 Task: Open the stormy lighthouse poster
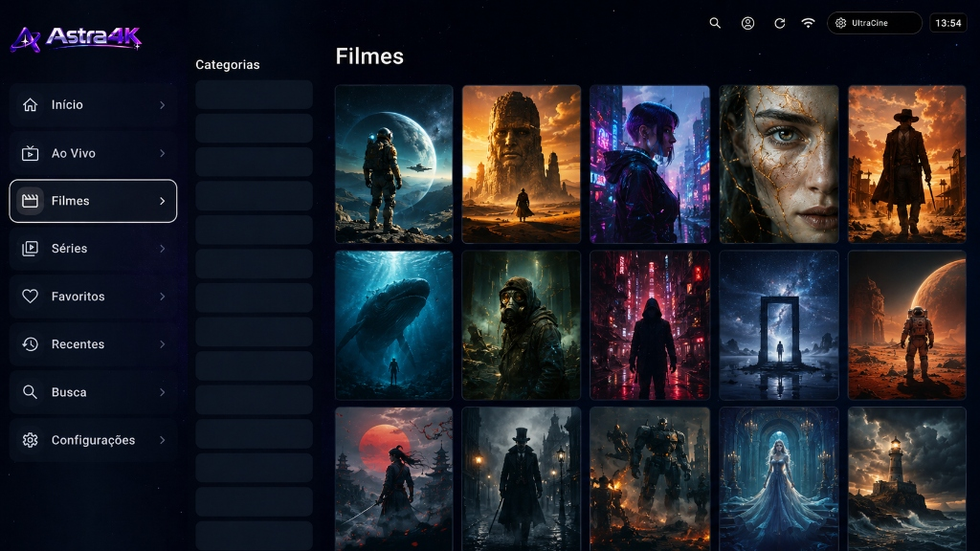click(x=907, y=479)
